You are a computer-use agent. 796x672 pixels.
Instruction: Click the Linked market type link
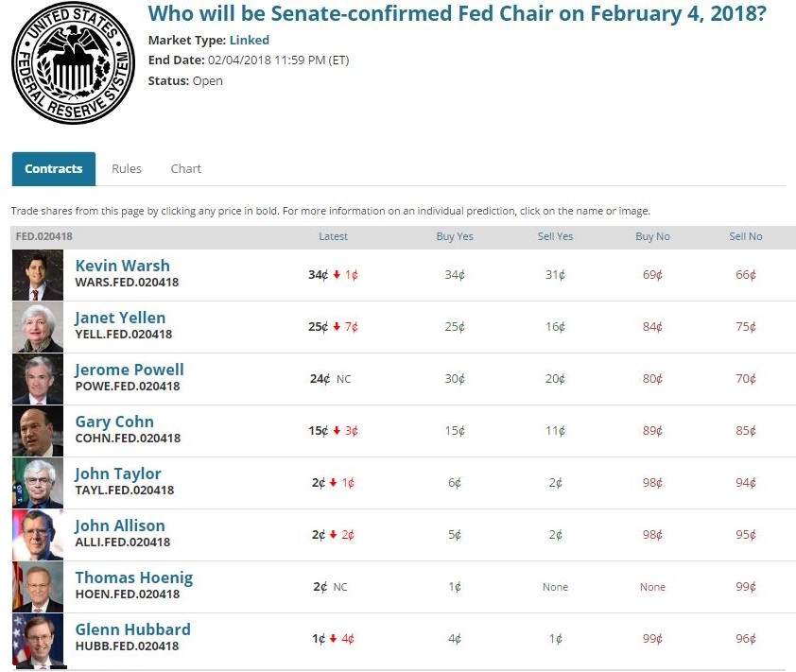pos(250,40)
